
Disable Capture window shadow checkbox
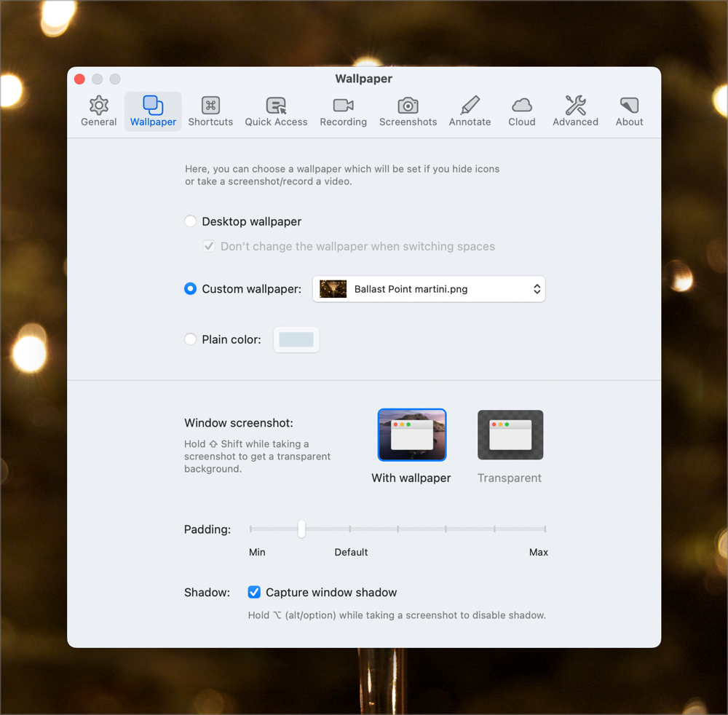point(254,593)
